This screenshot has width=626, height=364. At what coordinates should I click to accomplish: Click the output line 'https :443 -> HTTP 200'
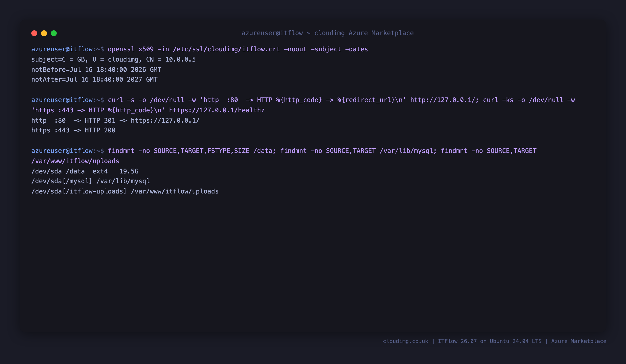pyautogui.click(x=73, y=130)
